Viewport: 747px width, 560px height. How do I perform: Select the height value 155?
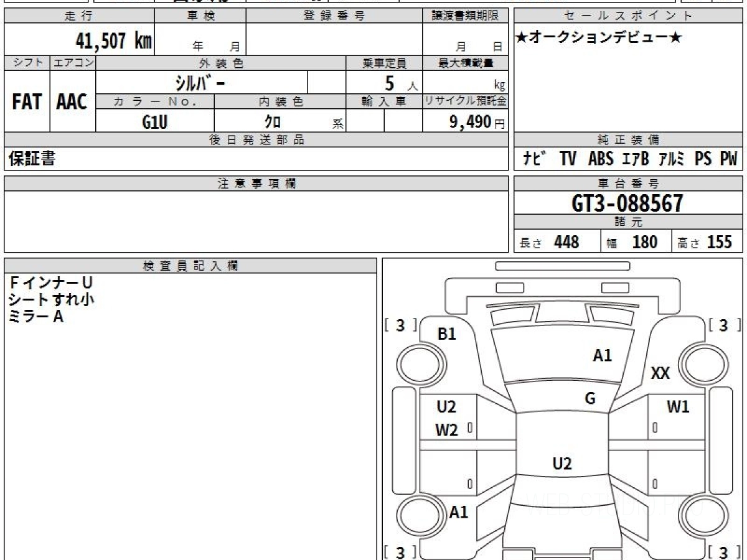pos(720,242)
